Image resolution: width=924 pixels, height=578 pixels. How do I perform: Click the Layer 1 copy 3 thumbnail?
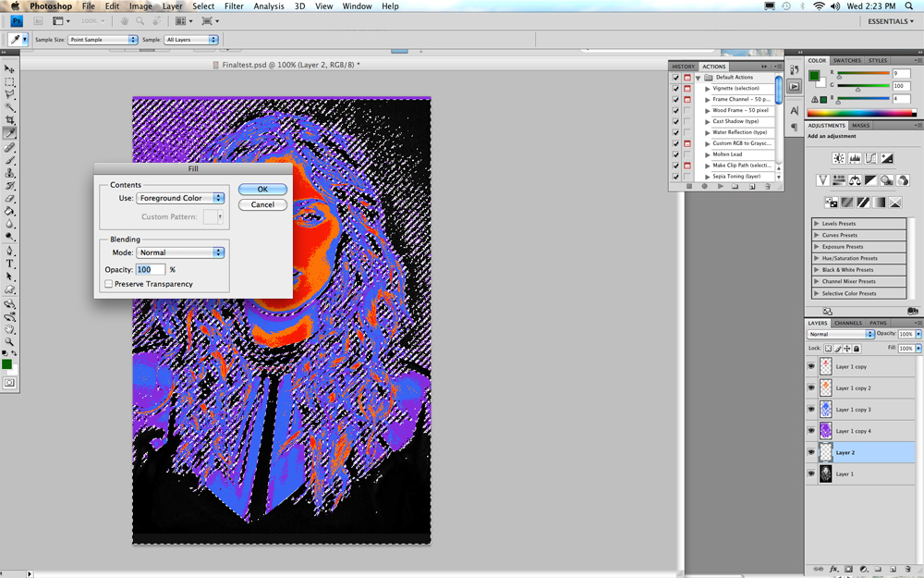(x=825, y=410)
